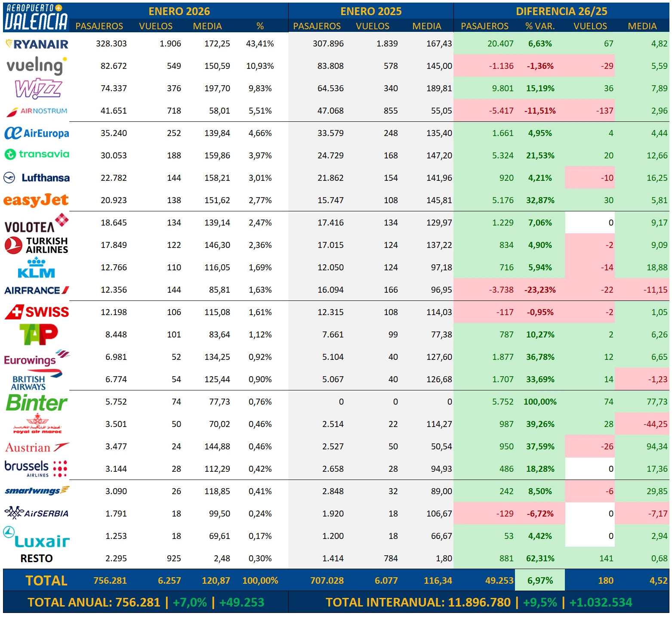The height and width of the screenshot is (619, 672).
Task: Select the green 6,97% total variation cell
Action: pos(540,580)
